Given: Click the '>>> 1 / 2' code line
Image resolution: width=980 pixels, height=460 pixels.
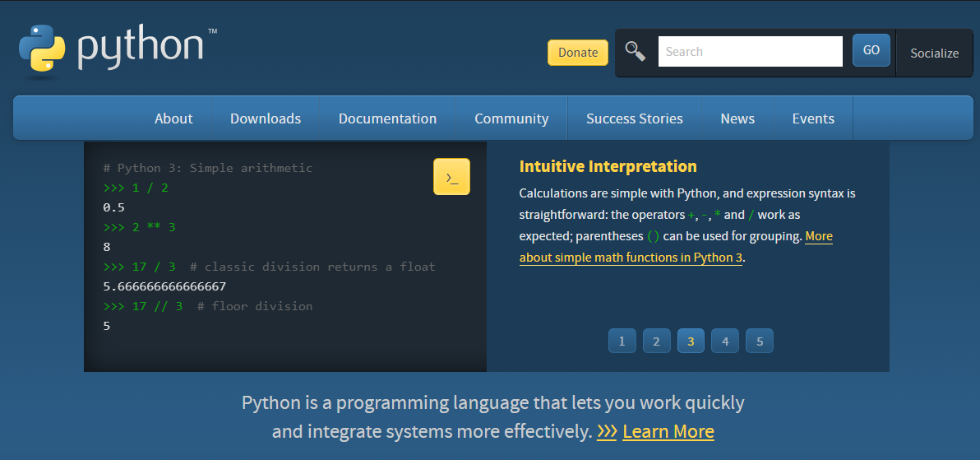Looking at the screenshot, I should 136,188.
